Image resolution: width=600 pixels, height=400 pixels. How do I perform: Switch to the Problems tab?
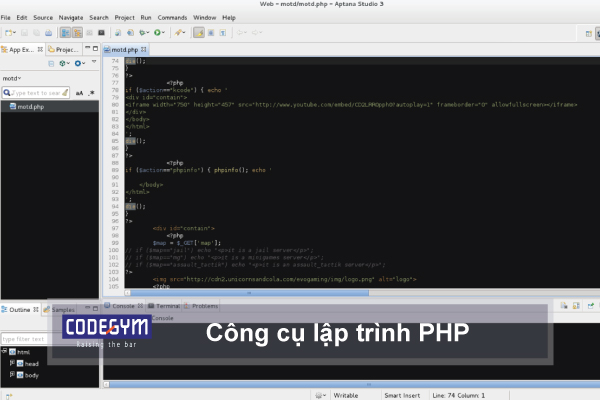pos(201,306)
